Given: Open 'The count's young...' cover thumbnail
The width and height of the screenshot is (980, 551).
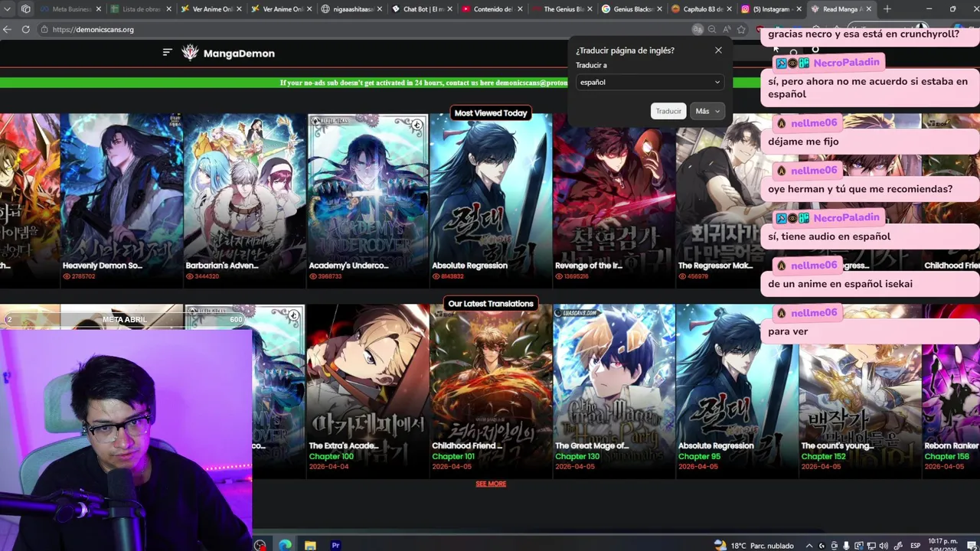Looking at the screenshot, I should [860, 391].
